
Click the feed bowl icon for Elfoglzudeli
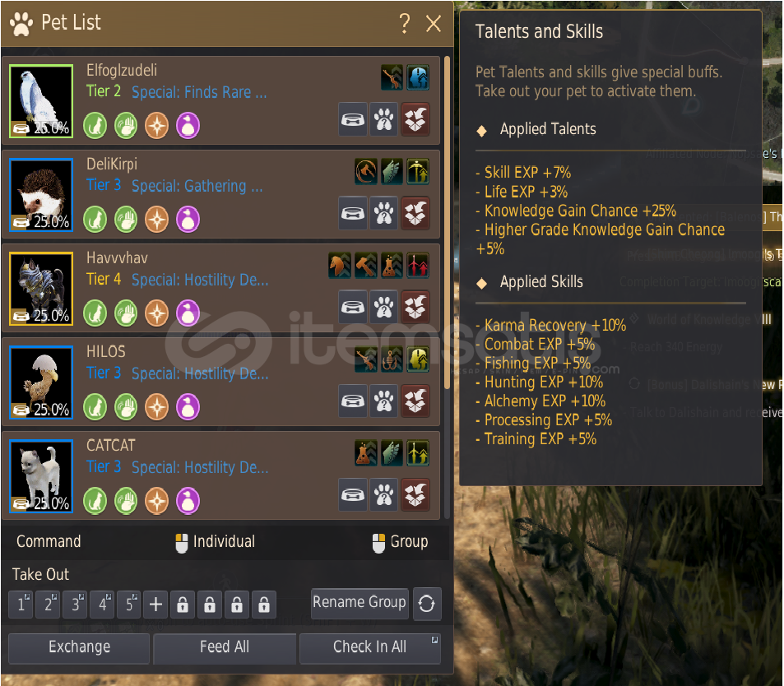[x=353, y=119]
